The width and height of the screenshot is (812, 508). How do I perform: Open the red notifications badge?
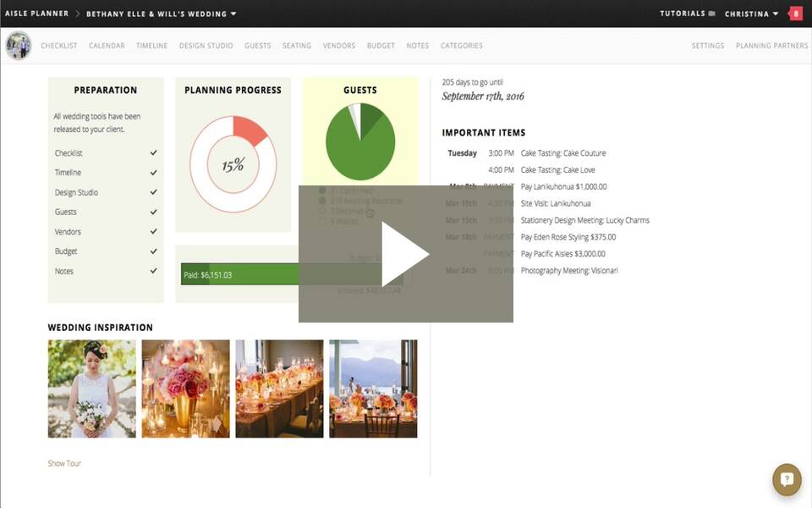pos(795,14)
